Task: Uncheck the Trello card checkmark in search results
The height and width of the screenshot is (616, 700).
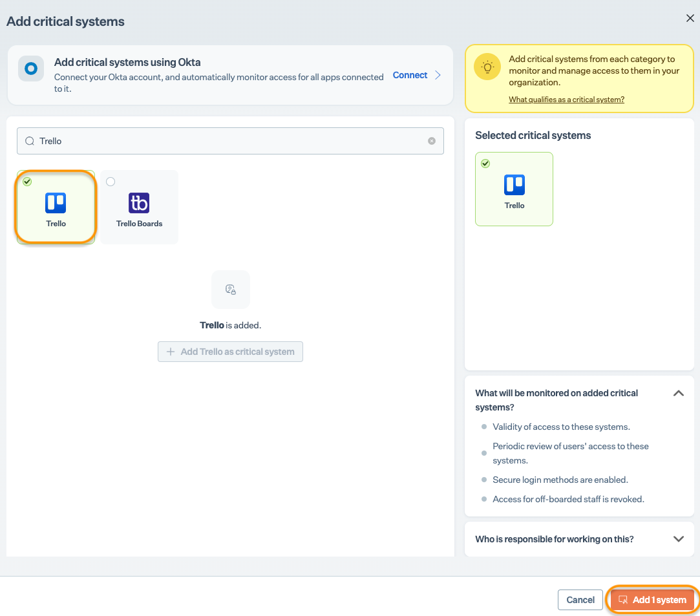Action: (27, 182)
